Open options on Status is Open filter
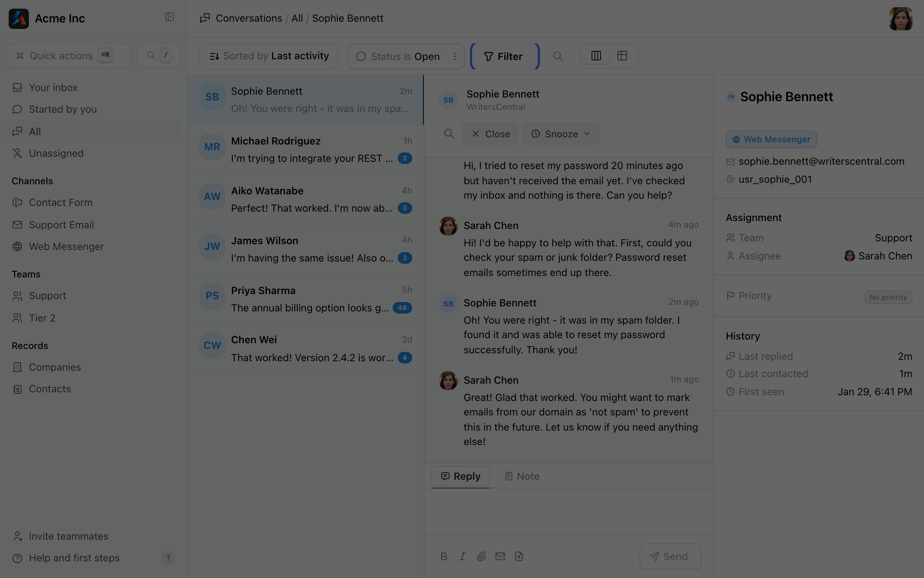 click(455, 56)
